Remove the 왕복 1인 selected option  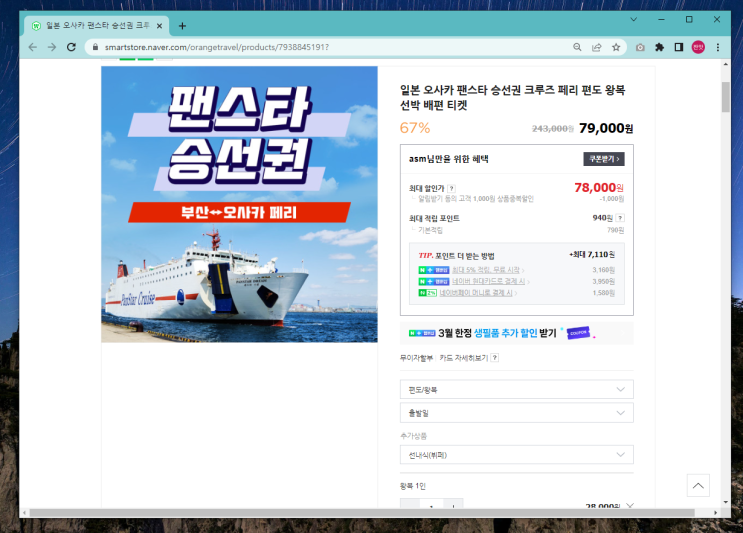[x=630, y=506]
